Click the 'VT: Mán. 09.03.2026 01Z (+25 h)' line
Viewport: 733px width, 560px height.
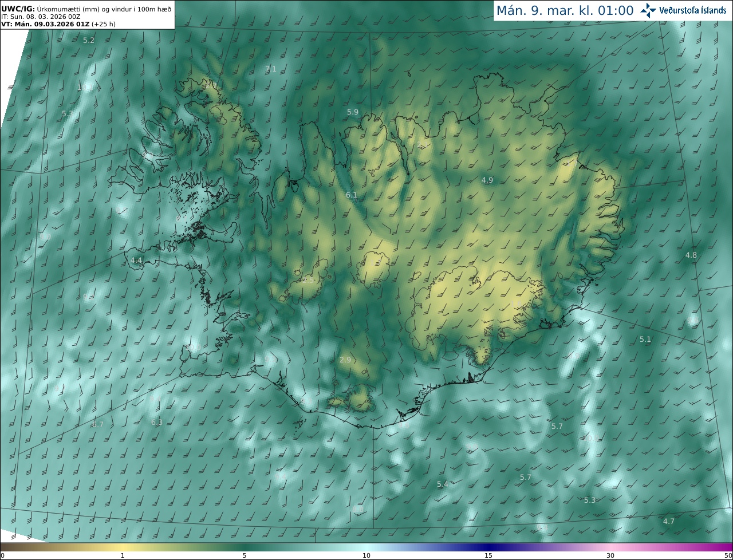tap(58, 24)
